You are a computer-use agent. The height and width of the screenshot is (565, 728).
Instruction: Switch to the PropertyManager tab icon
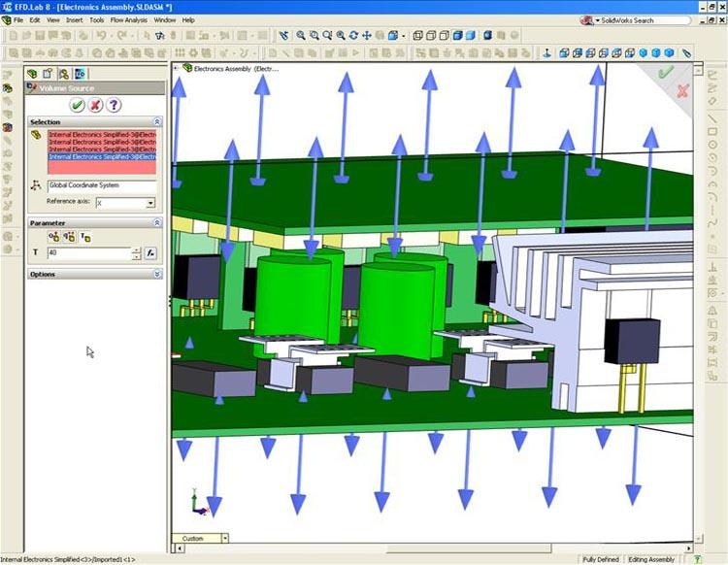pos(48,74)
